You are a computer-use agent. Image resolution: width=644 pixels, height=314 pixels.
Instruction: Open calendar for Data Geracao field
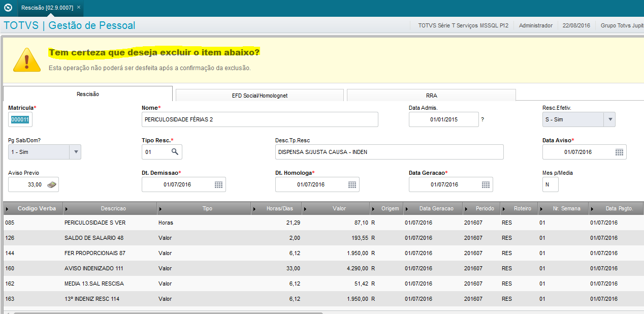486,184
